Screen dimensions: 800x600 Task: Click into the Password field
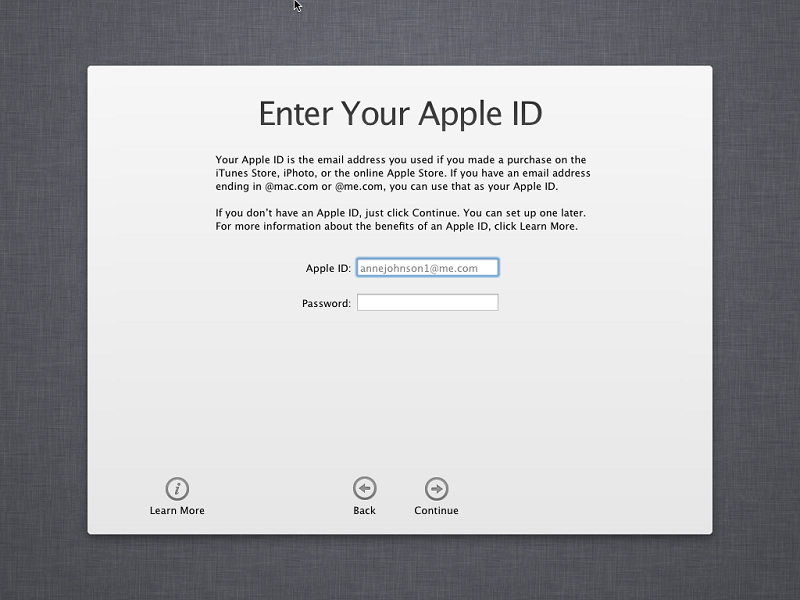428,303
